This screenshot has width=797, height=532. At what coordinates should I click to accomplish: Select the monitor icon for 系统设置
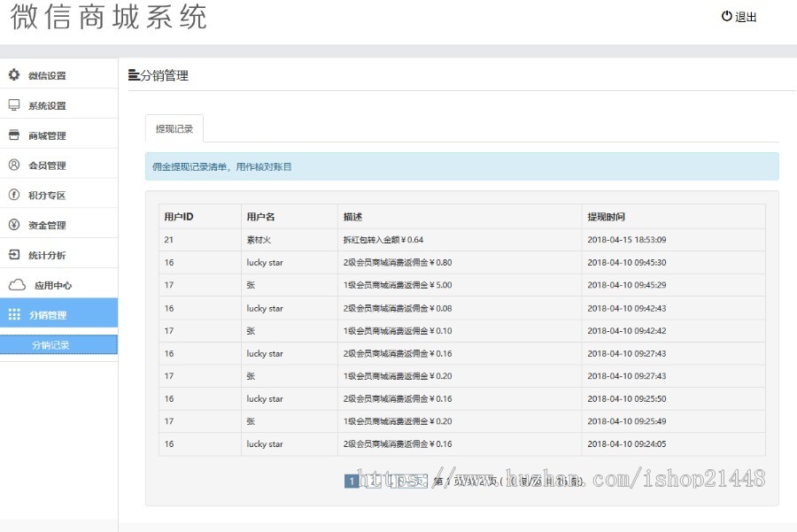tap(12, 104)
